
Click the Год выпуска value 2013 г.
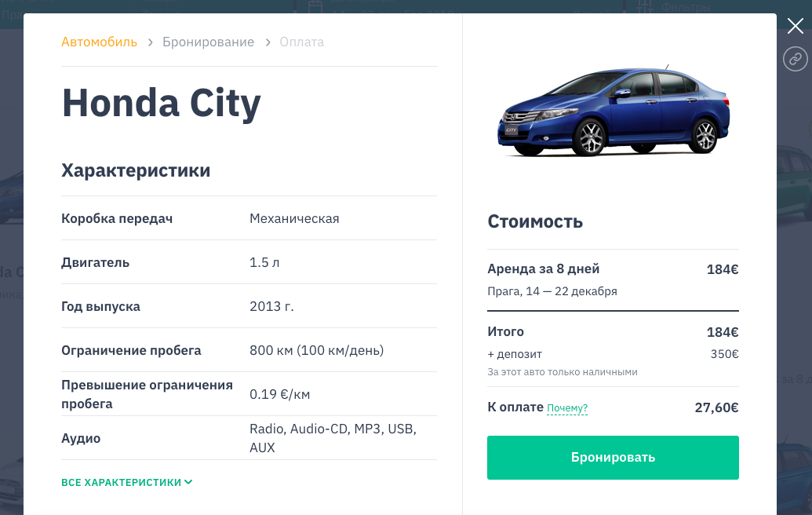[x=271, y=306]
